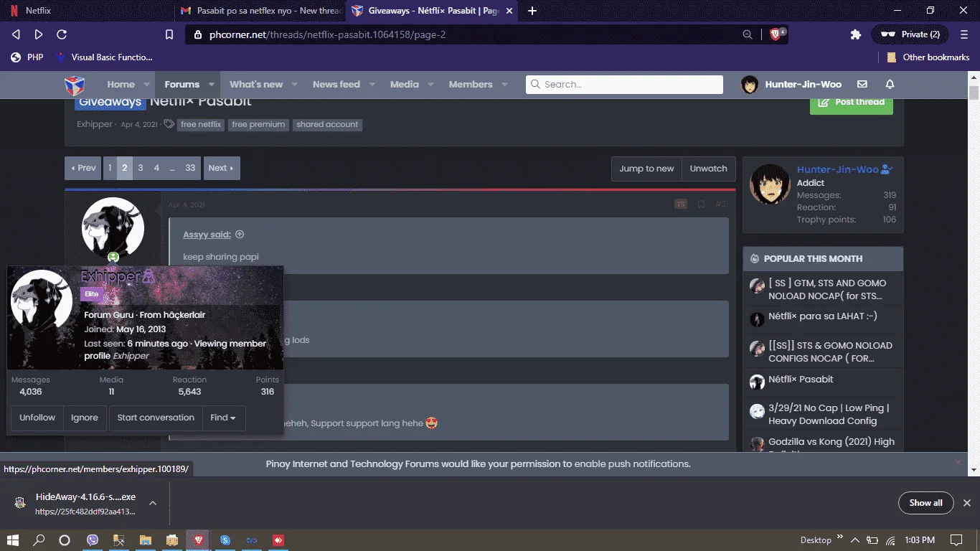
Task: Dismiss the push notification banner
Action: (958, 463)
